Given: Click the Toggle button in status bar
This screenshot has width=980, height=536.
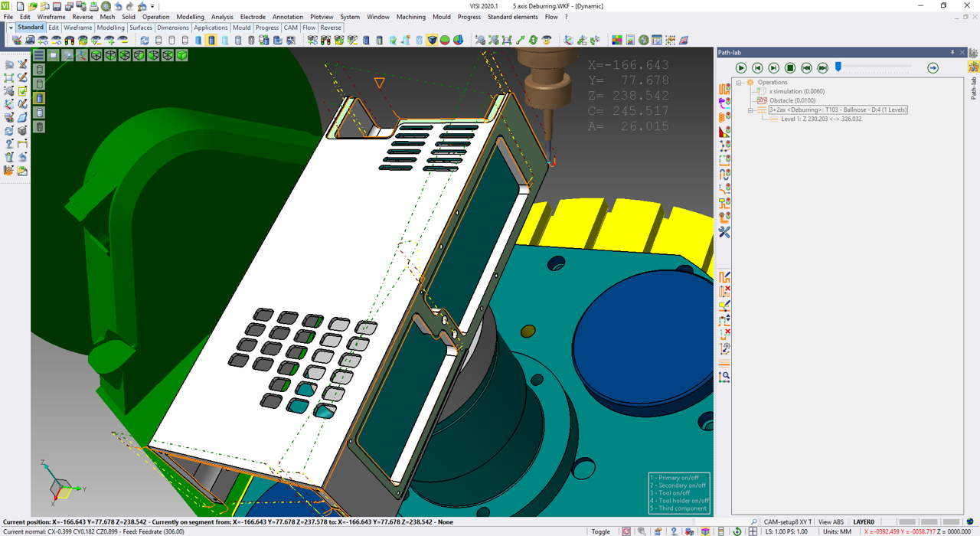Looking at the screenshot, I should pos(601,531).
